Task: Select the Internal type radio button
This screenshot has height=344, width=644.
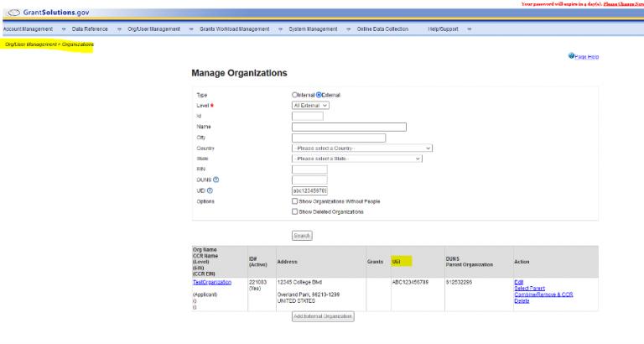Action: click(294, 95)
